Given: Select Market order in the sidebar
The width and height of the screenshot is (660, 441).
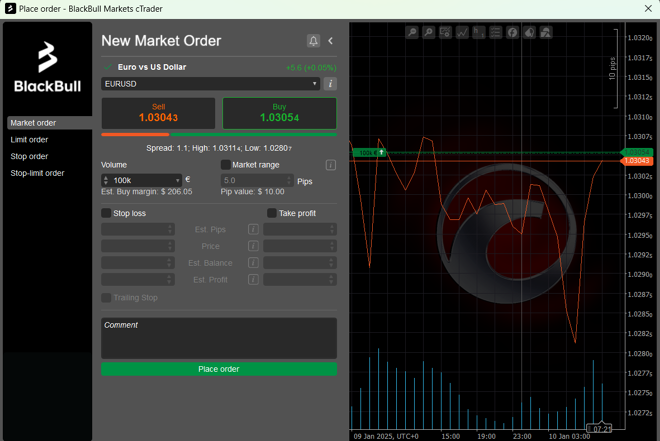Looking at the screenshot, I should click(49, 123).
